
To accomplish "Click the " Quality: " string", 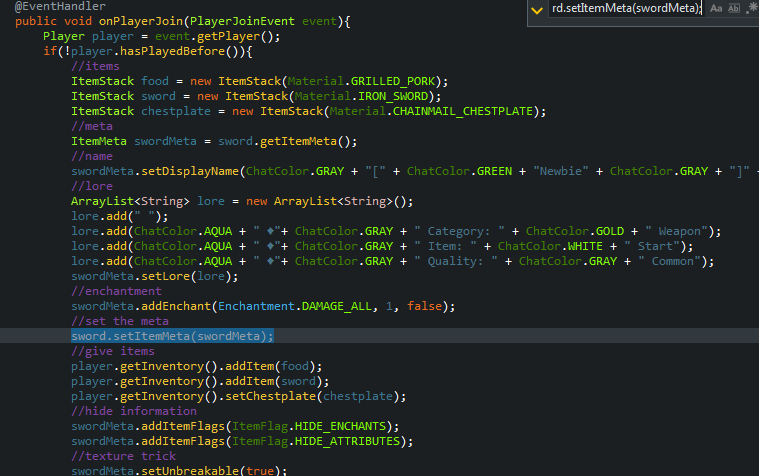I will point(456,261).
